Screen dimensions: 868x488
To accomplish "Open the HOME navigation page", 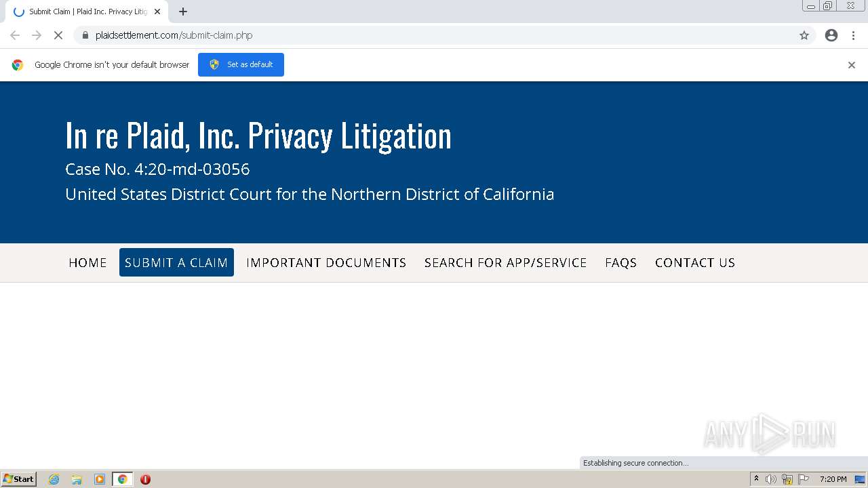I will [88, 262].
